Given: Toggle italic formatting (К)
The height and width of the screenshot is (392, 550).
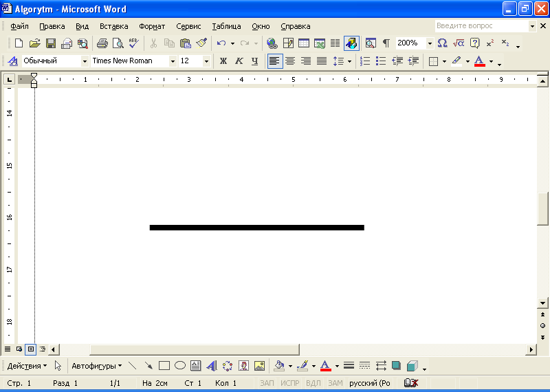Looking at the screenshot, I should [239, 61].
